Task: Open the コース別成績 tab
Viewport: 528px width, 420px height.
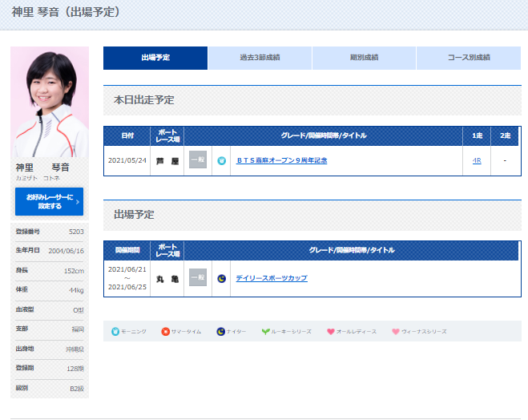Action: point(469,58)
